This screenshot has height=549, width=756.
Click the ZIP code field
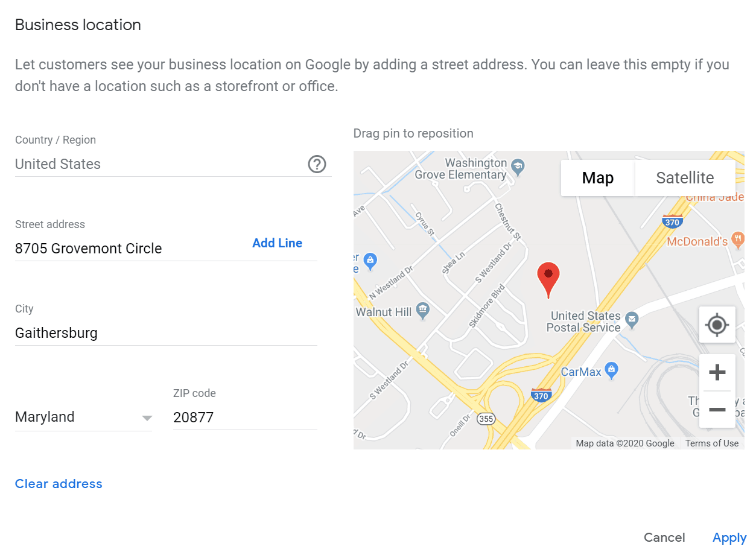(x=245, y=417)
